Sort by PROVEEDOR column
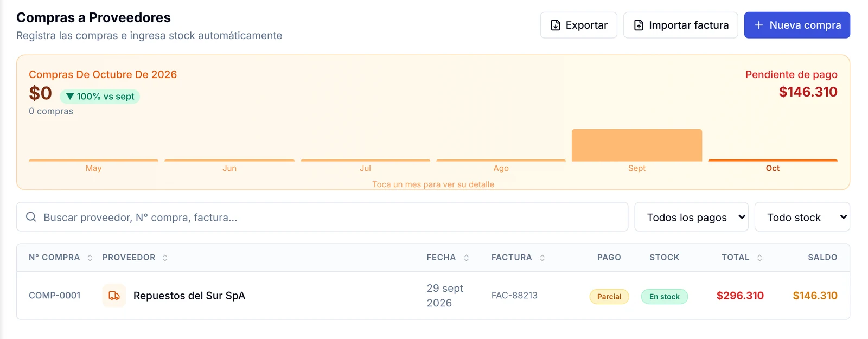Screen dimensions: 868x339 (x=135, y=258)
